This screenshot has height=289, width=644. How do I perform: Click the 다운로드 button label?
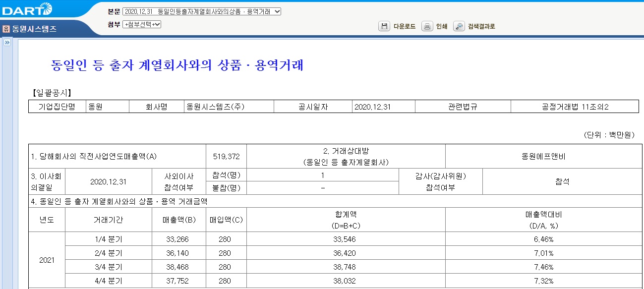pyautogui.click(x=405, y=27)
